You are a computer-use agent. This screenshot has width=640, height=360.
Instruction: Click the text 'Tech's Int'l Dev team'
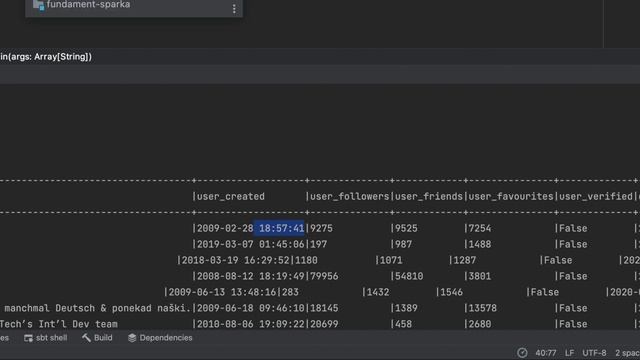[x=59, y=324]
